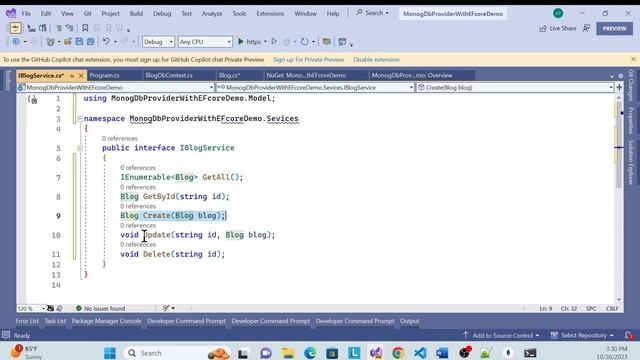Click the Save All toolbar icon
This screenshot has width=640, height=360.
(x=90, y=42)
